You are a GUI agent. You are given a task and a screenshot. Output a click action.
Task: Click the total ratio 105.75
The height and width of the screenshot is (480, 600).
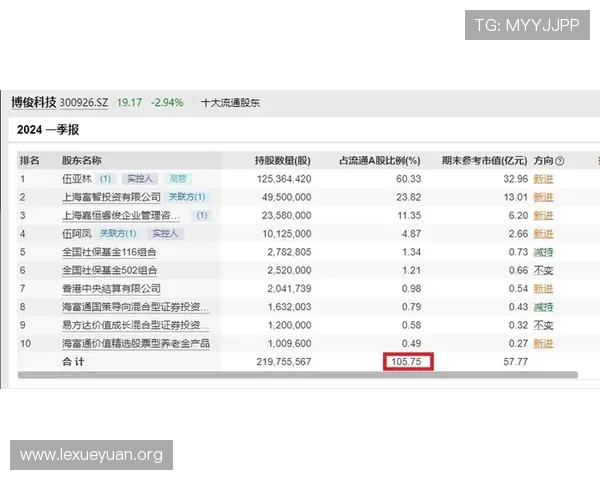coord(408,362)
